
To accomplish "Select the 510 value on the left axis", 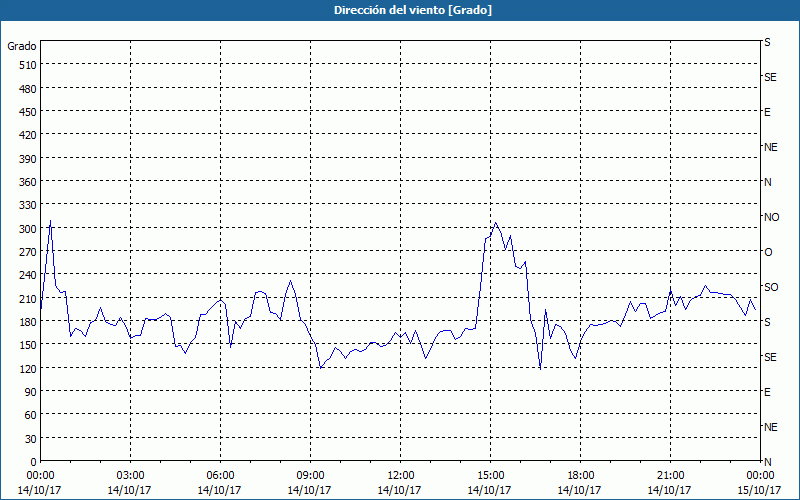I will (28, 65).
